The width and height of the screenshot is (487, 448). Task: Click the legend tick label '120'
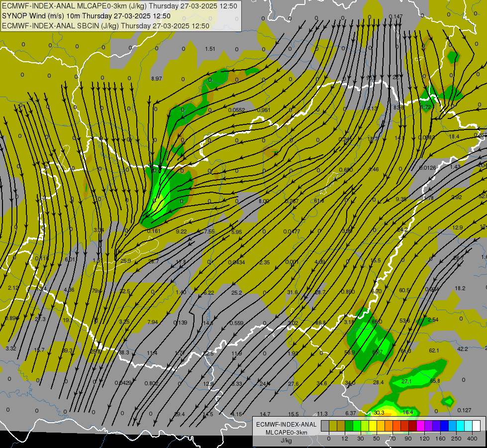(424, 439)
